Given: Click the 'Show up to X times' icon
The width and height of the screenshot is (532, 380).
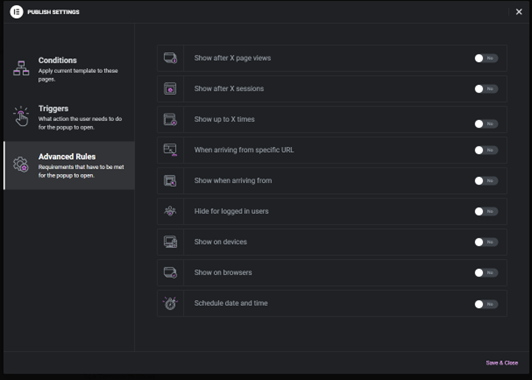Looking at the screenshot, I should click(170, 119).
